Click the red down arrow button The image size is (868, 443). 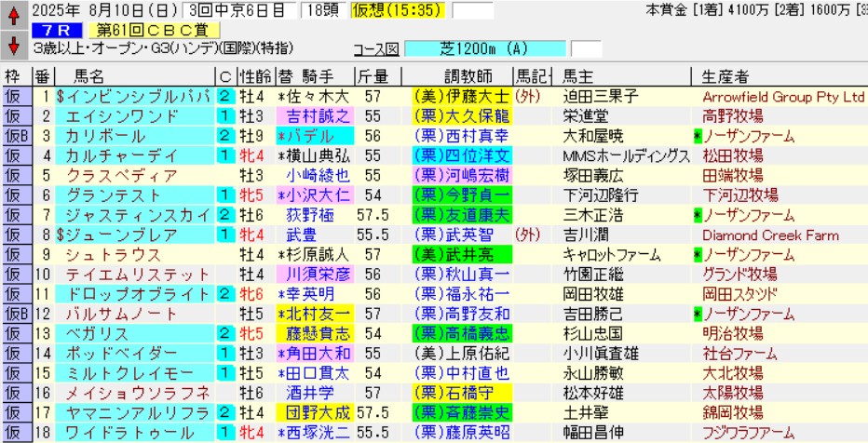[x=14, y=44]
